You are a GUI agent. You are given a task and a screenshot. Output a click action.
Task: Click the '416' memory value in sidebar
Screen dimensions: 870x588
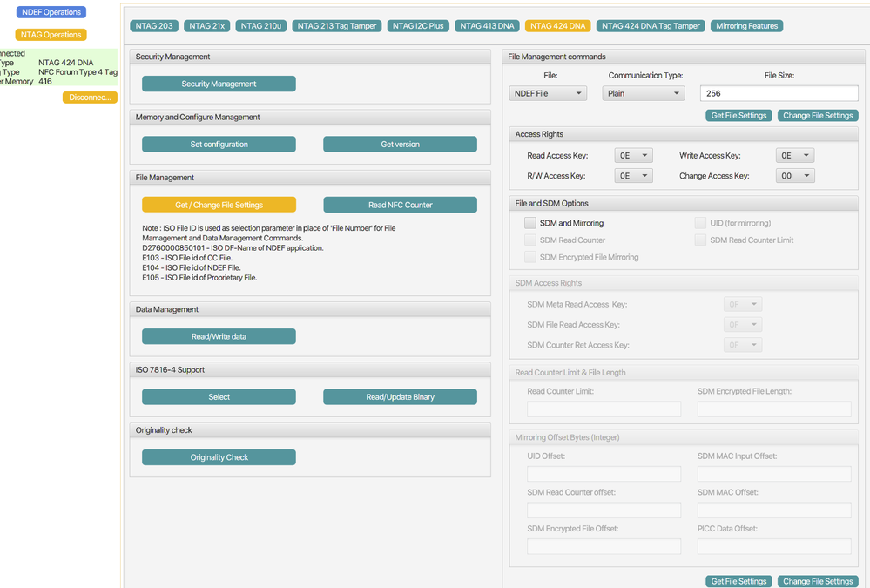pyautogui.click(x=45, y=82)
